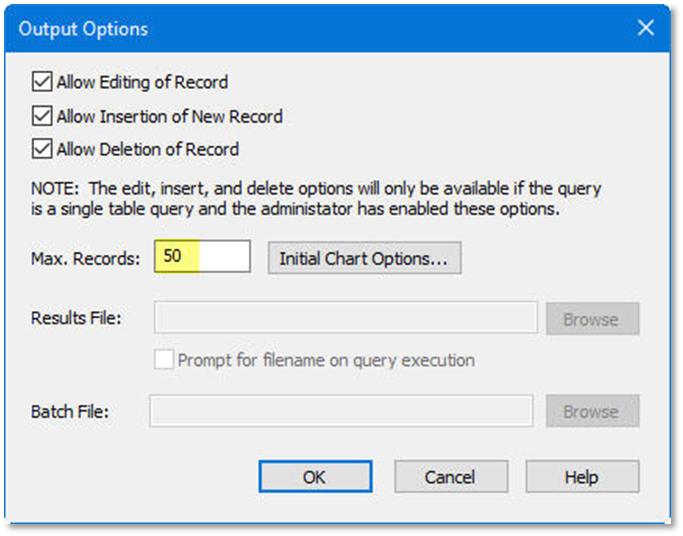Click into the Max. Records field
Viewport: 683px width, 536px height.
(202, 257)
